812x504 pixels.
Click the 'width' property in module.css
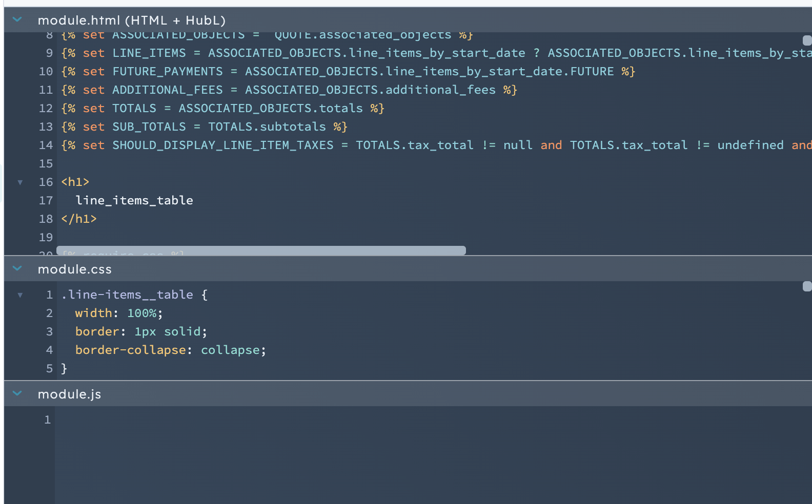pyautogui.click(x=93, y=313)
